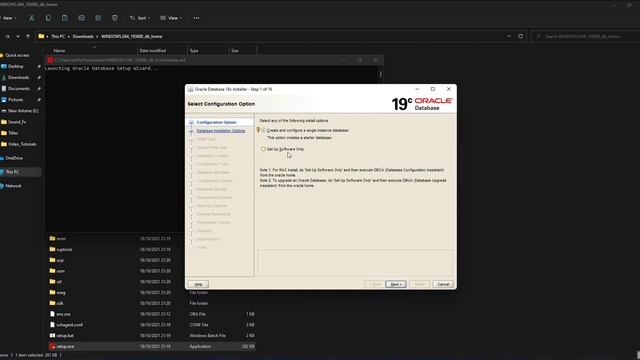Sort files by the Type column header
Image resolution: width=640 pixels, height=360 pixels.
[194, 51]
